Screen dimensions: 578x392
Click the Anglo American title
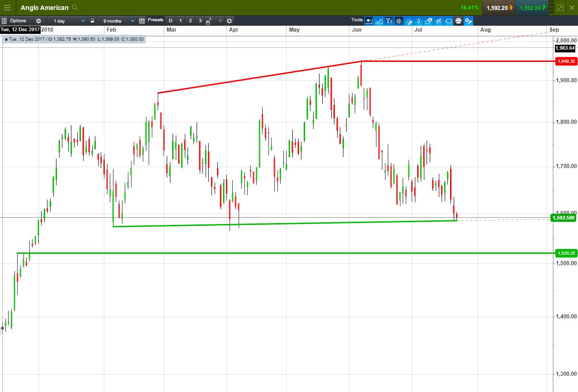(x=44, y=8)
